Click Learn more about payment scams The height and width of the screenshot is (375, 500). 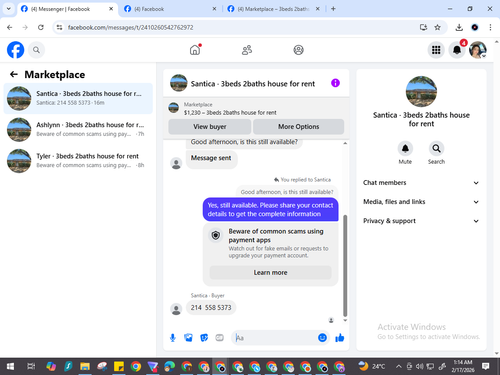[270, 272]
